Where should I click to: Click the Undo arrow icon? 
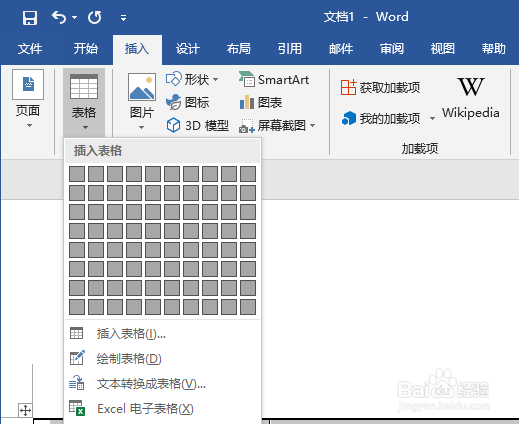(59, 17)
